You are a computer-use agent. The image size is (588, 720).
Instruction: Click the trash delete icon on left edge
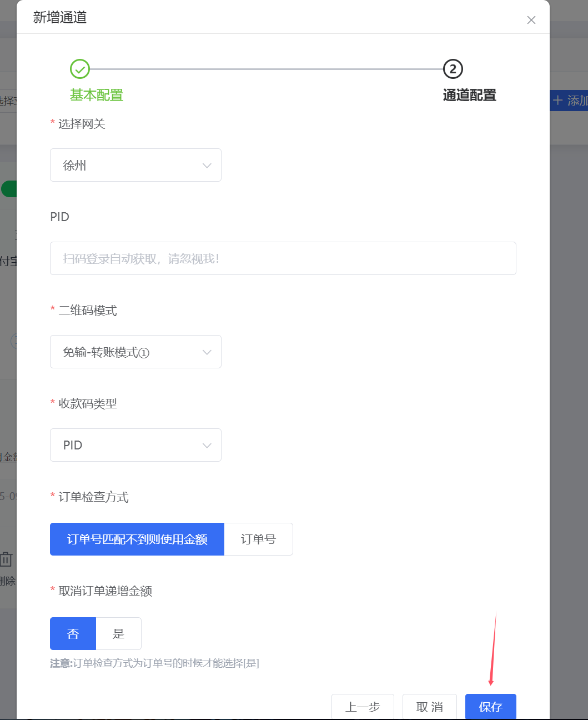7,559
